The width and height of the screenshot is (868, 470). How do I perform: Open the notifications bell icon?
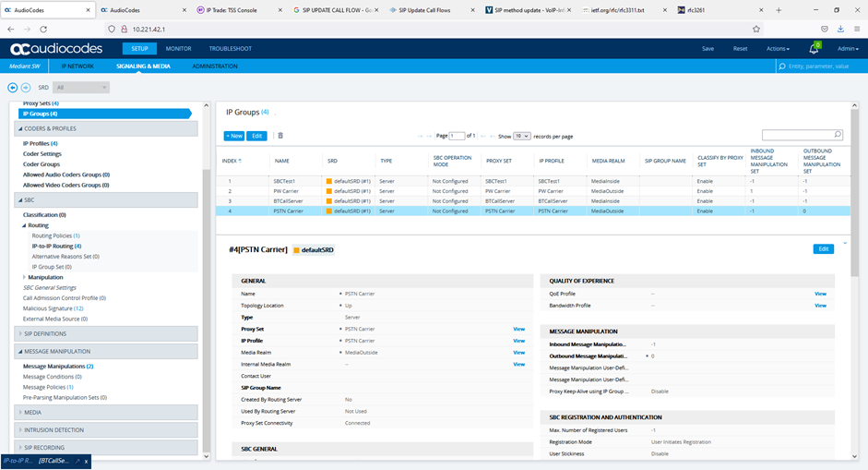[x=814, y=49]
